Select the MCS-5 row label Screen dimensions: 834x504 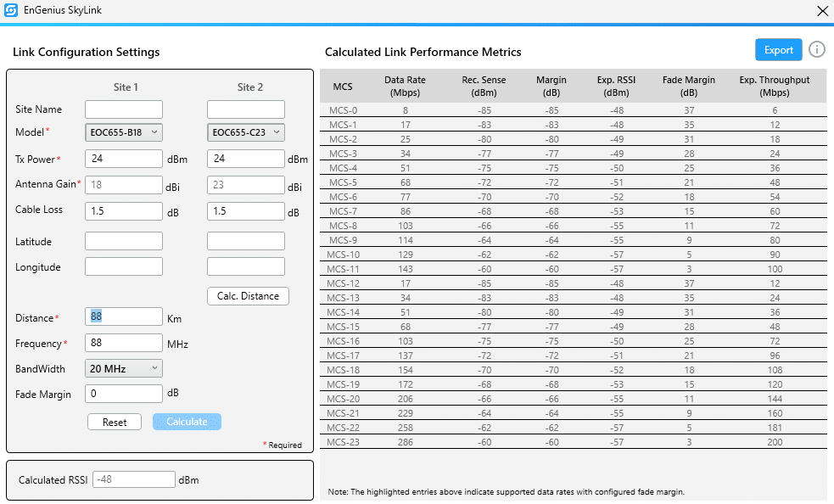[343, 182]
